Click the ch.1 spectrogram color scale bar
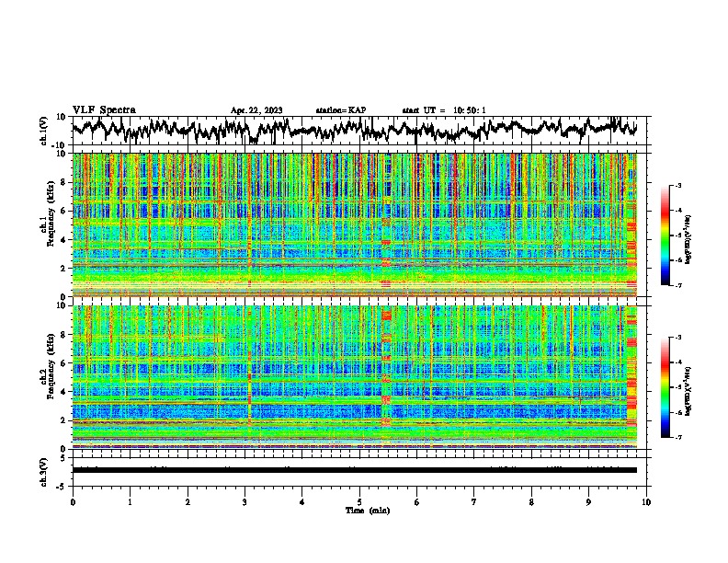 coord(665,236)
